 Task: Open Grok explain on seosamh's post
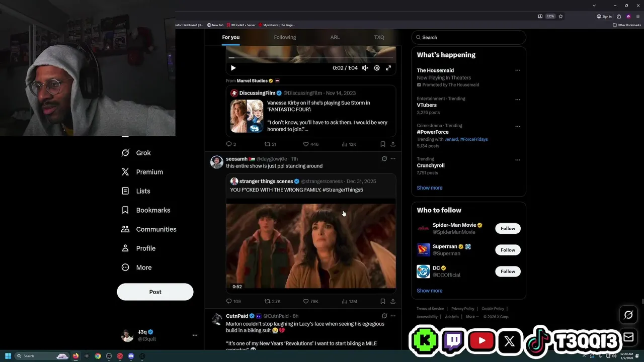click(384, 159)
